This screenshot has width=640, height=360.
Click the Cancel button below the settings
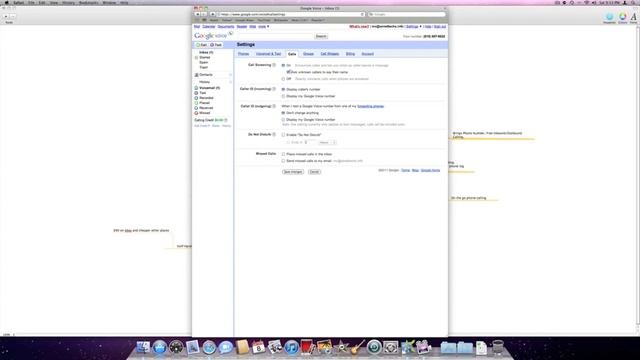(314, 172)
